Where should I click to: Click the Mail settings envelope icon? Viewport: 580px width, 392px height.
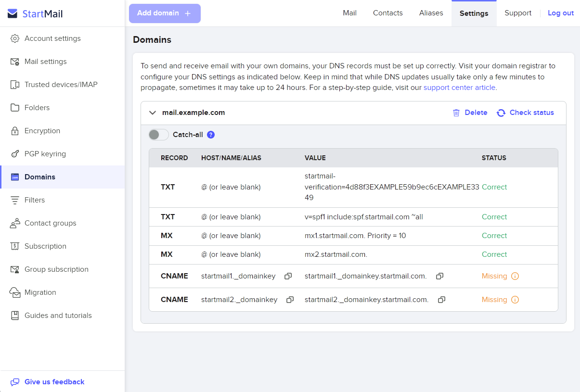[x=15, y=62]
